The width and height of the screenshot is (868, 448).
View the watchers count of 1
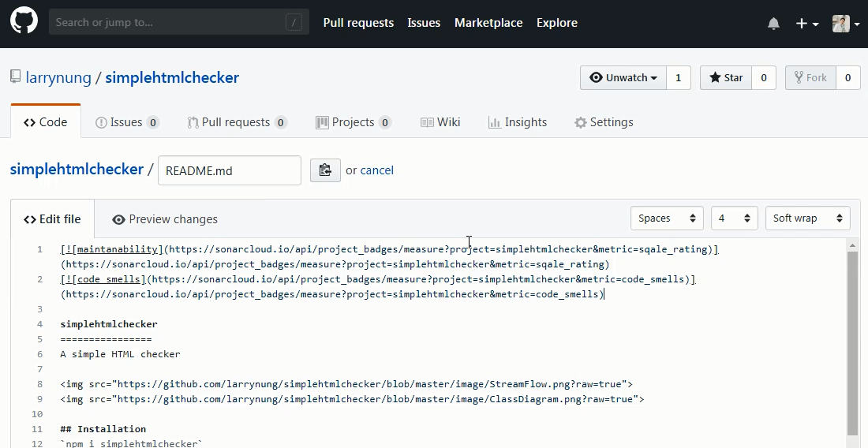tap(678, 77)
